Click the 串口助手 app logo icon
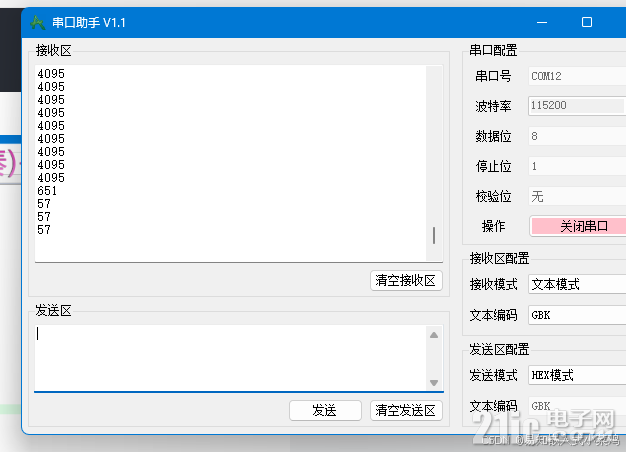The image size is (626, 452). click(38, 22)
